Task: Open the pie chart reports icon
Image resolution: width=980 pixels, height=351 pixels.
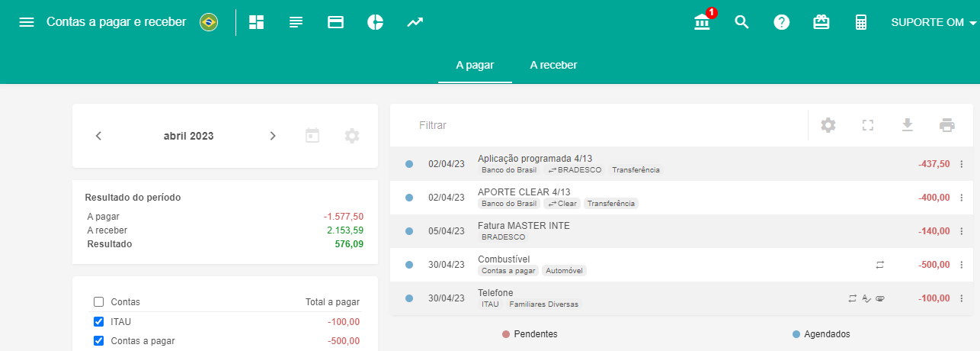Action: (375, 22)
